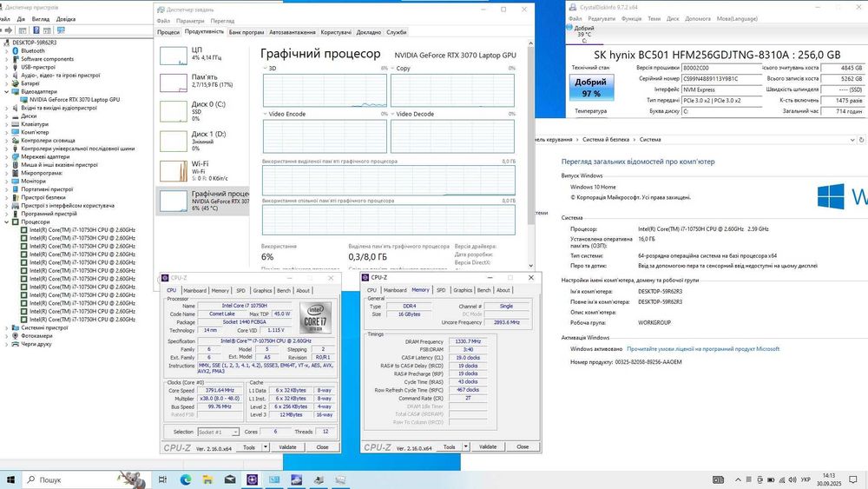Open the Користувачі tab in Task Manager

pos(336,32)
